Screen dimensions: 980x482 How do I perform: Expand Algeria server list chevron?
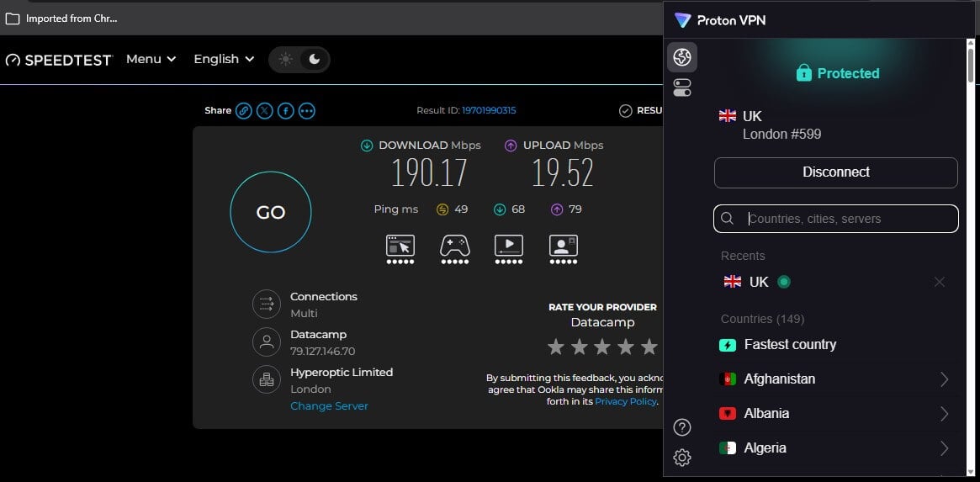click(944, 448)
